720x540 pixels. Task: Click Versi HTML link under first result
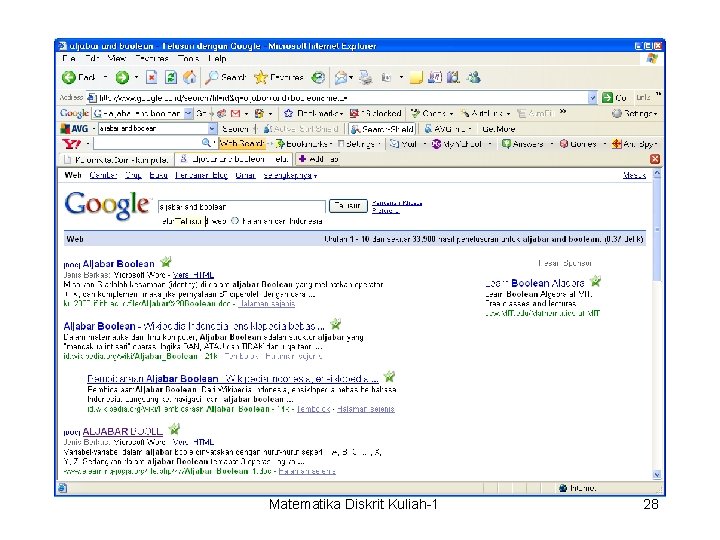pyautogui.click(x=193, y=275)
